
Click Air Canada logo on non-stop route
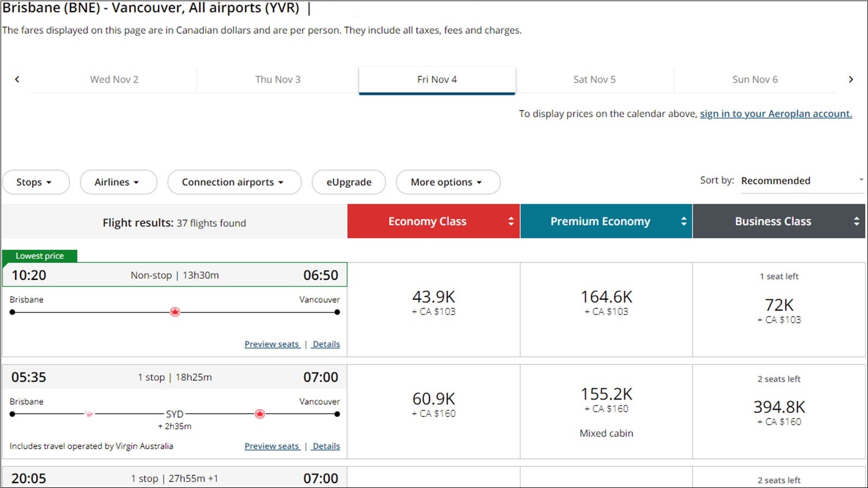pyautogui.click(x=175, y=312)
